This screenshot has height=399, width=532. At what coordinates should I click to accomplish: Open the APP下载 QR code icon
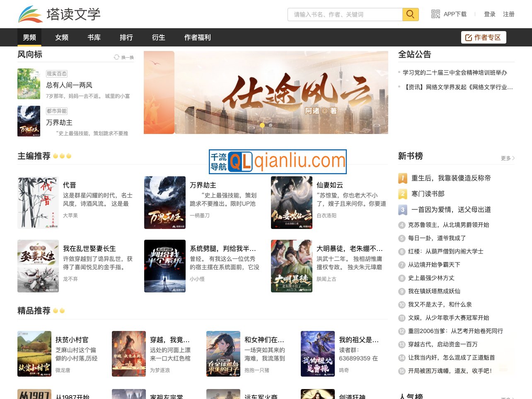[435, 14]
